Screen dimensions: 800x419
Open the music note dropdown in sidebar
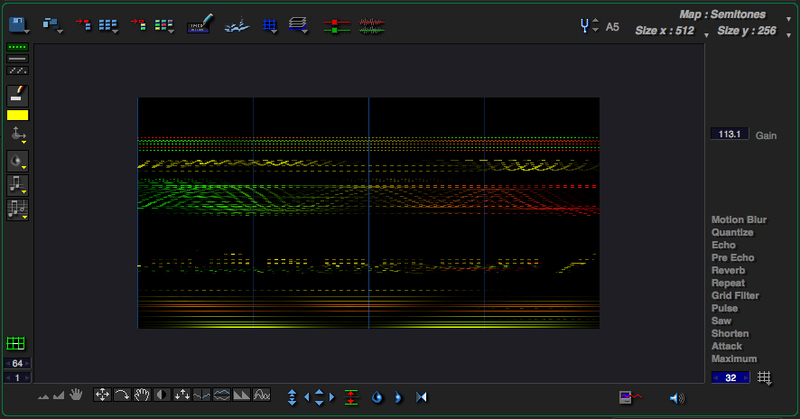[x=17, y=184]
